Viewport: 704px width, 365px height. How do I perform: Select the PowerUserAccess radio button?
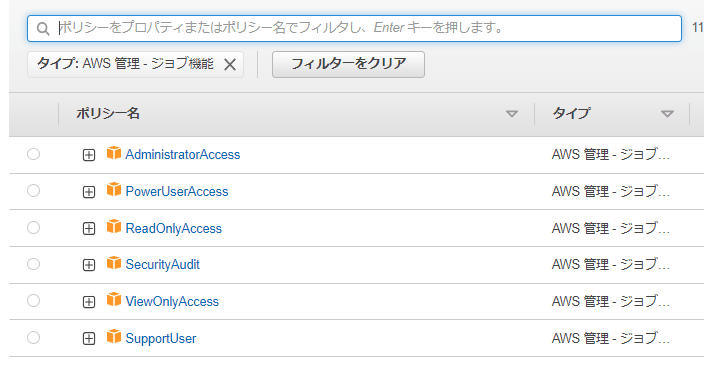click(x=33, y=191)
